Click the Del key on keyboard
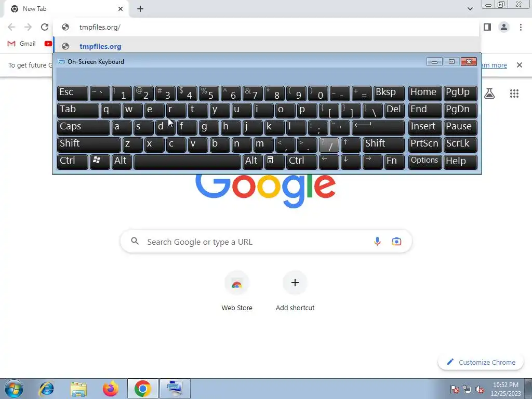The image size is (532, 399). [394, 111]
